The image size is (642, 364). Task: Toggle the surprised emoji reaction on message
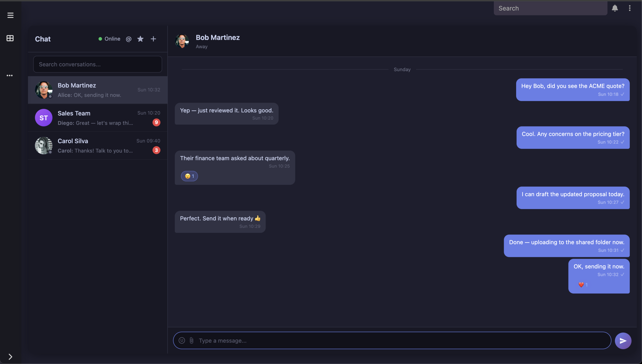coord(189,176)
